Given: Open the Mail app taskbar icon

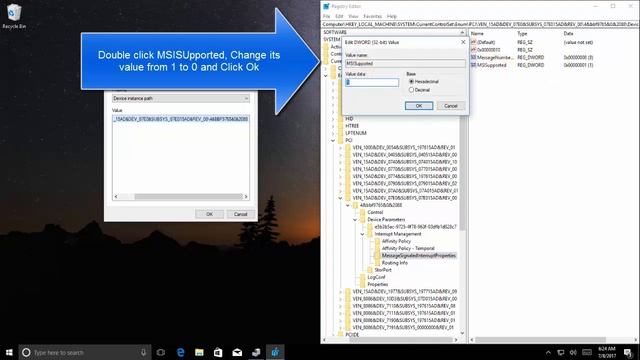Looking at the screenshot, I should click(237, 352).
